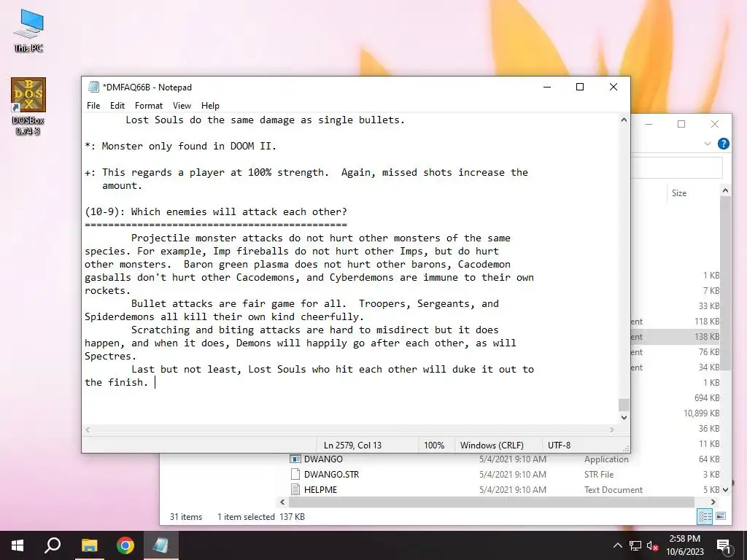Viewport: 747px width, 560px height.
Task: Click the '100%' zoom status entry
Action: click(x=434, y=446)
